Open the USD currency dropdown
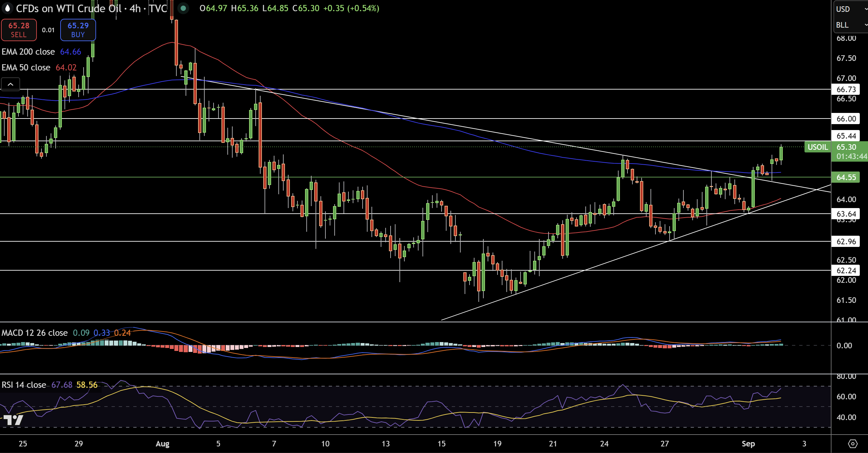This screenshot has width=868, height=453. coord(851,9)
